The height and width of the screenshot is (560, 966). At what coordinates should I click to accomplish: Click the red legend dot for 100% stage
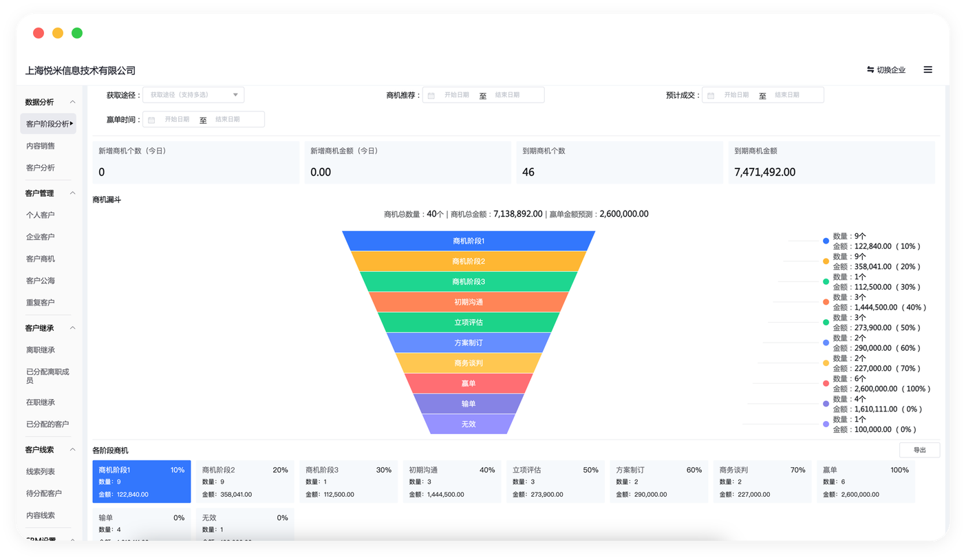coord(826,383)
